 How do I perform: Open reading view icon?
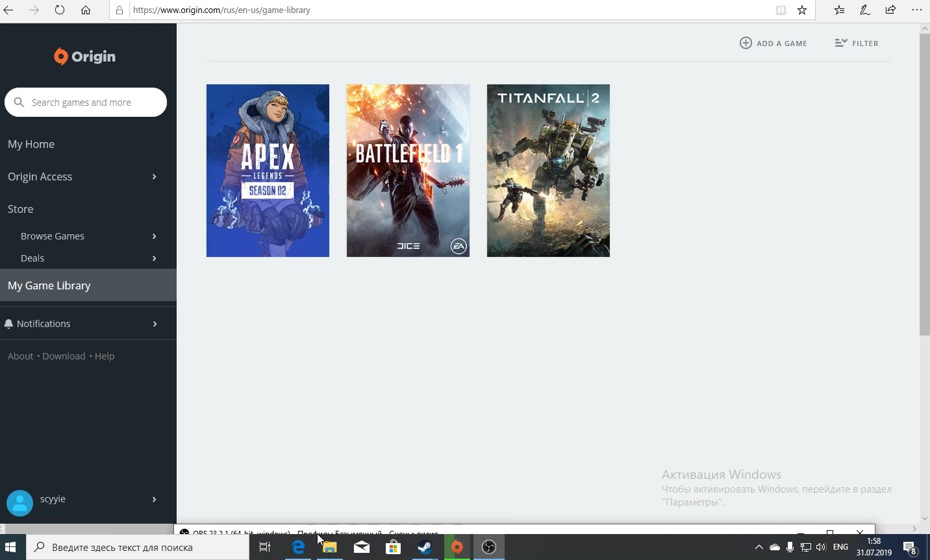(781, 10)
